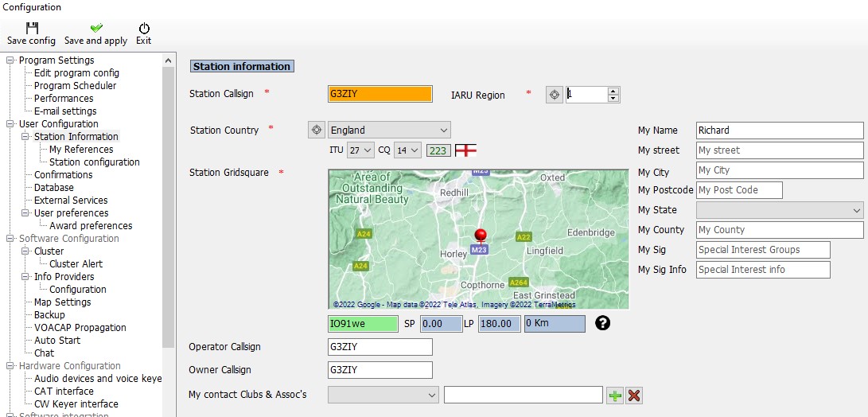The image size is (868, 417).
Task: Select Program Scheduler in tree
Action: pos(76,85)
